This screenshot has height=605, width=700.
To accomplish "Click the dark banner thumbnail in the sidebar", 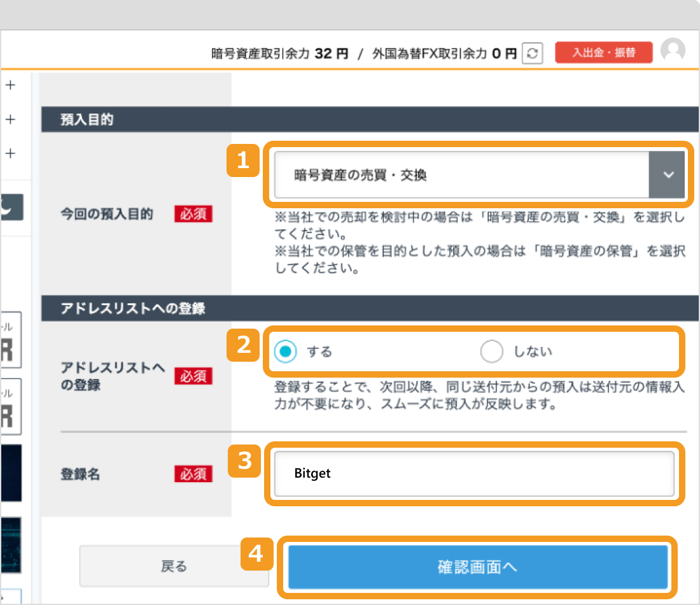I will (x=10, y=471).
